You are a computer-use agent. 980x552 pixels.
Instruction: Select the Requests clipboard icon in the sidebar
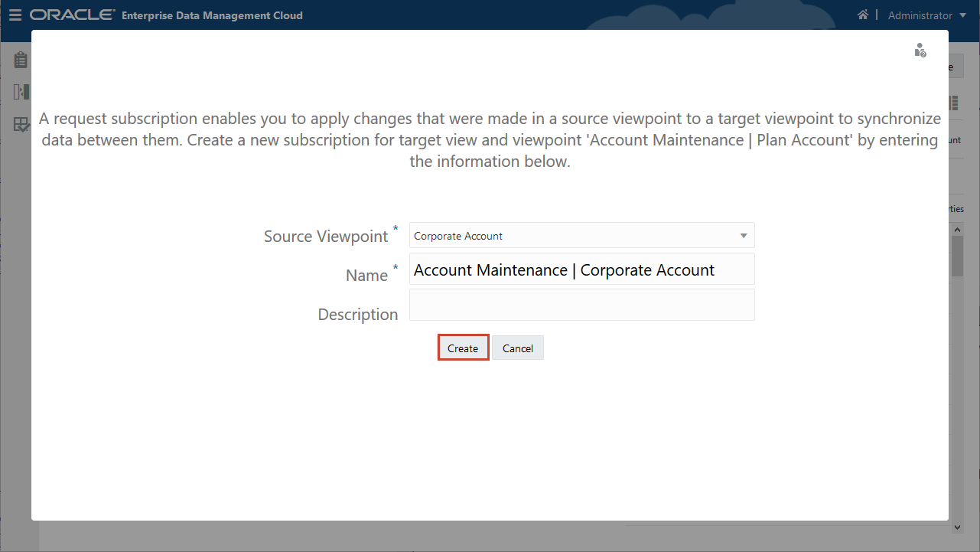(20, 59)
